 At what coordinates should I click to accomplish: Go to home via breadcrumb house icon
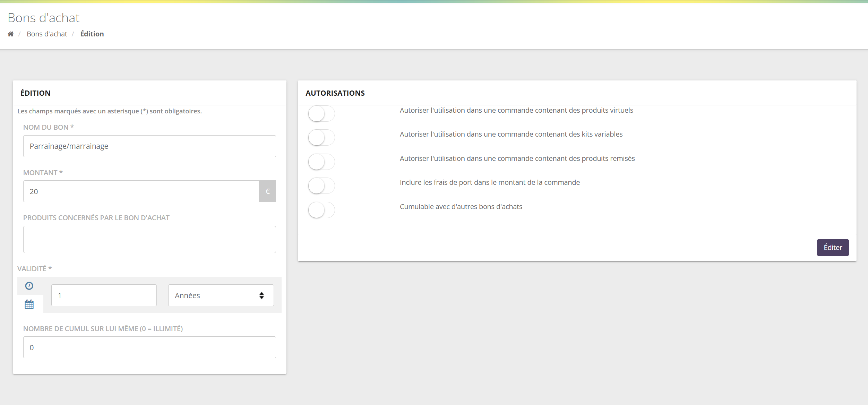click(11, 34)
